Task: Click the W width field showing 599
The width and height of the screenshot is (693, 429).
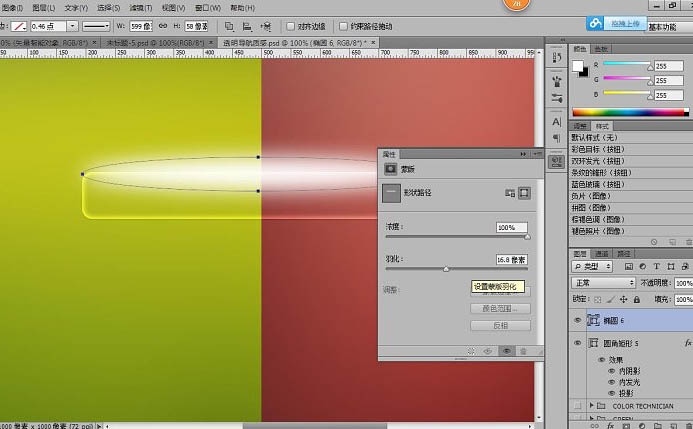Action: [x=141, y=27]
